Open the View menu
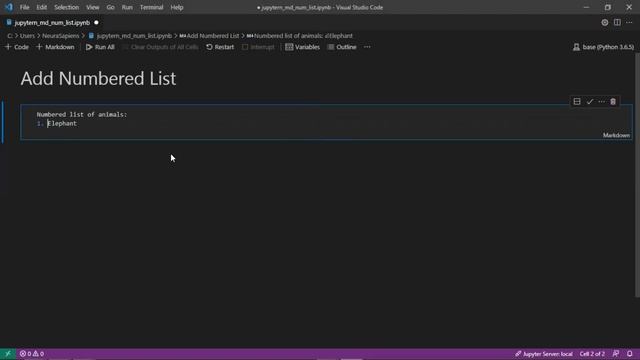This screenshot has width=640, height=360. pyautogui.click(x=93, y=7)
